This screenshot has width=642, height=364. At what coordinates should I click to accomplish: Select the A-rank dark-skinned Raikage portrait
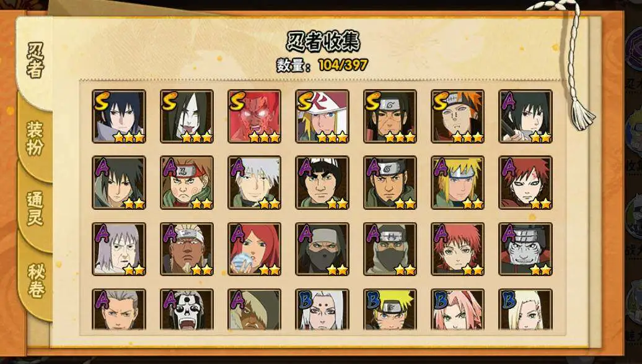(x=187, y=249)
